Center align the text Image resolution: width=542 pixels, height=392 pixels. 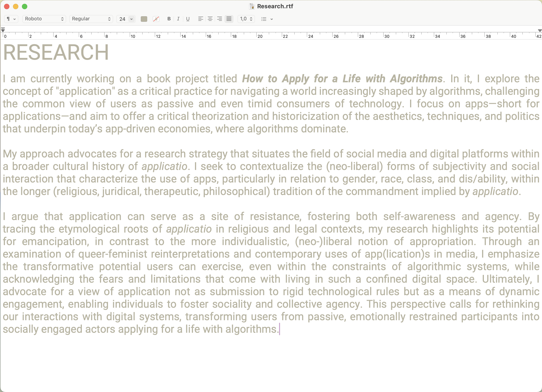point(210,19)
